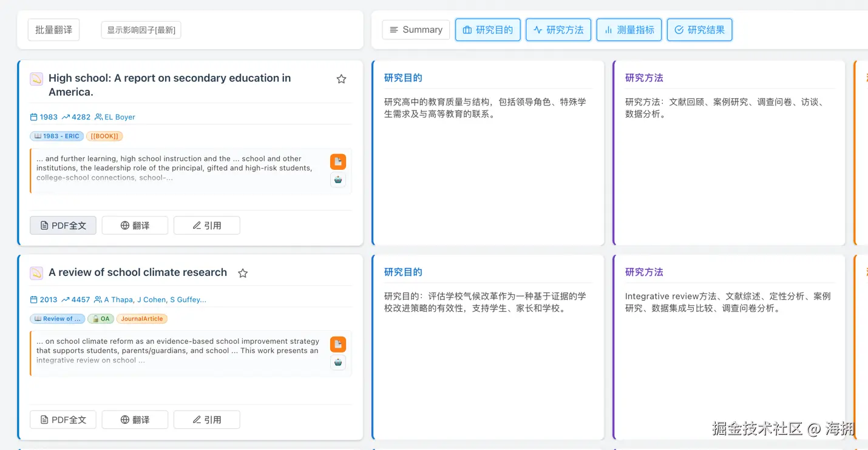
Task: Click the year 1983
Action: point(49,117)
